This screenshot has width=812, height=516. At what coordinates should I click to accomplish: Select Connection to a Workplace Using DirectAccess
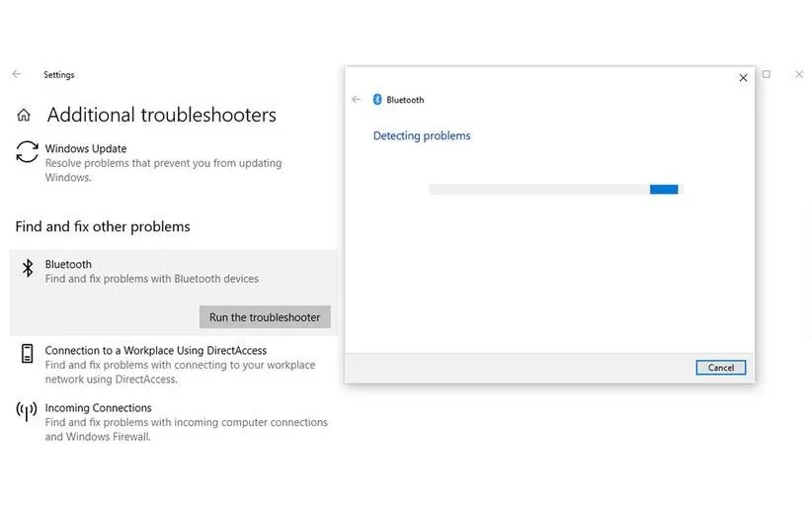(174, 364)
